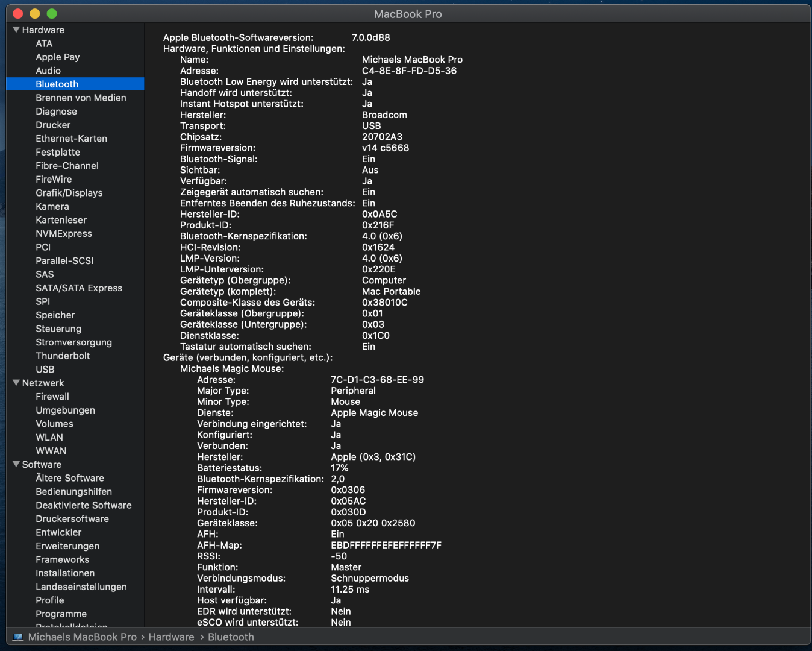Click the yellow minimize window button

click(x=35, y=14)
